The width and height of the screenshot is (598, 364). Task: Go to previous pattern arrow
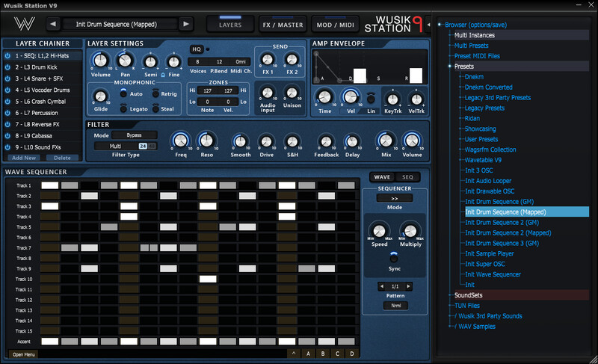(382, 286)
